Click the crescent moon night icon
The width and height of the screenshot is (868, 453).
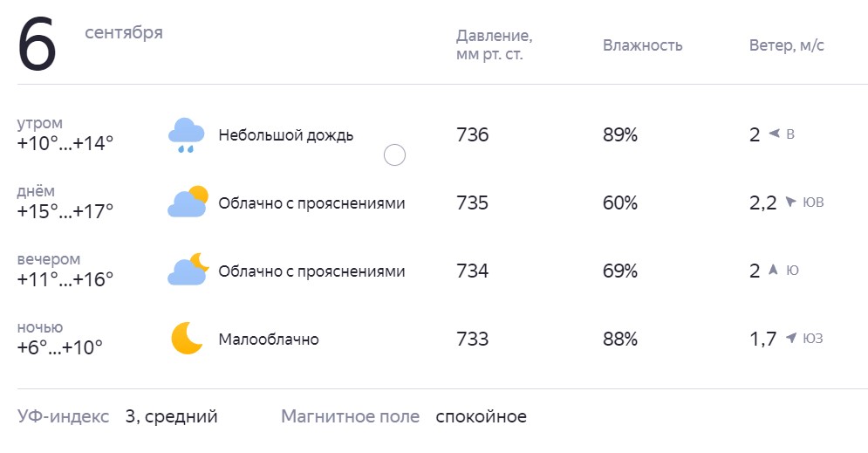click(187, 338)
